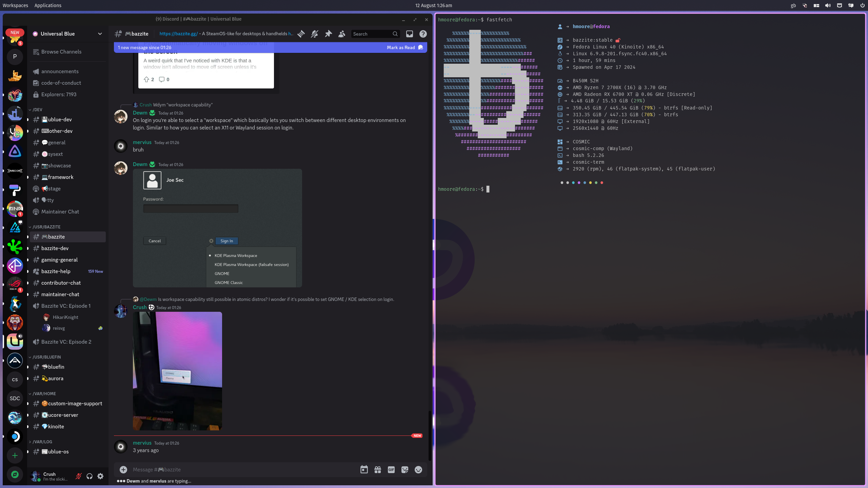Open the Applications menu in top panel

(x=48, y=5)
